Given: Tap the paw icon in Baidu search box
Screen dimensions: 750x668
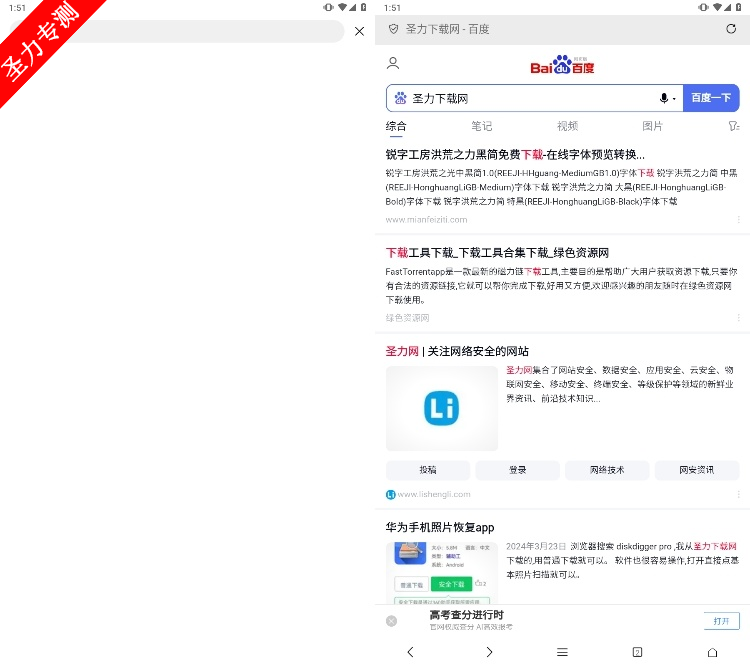Looking at the screenshot, I should pyautogui.click(x=400, y=98).
